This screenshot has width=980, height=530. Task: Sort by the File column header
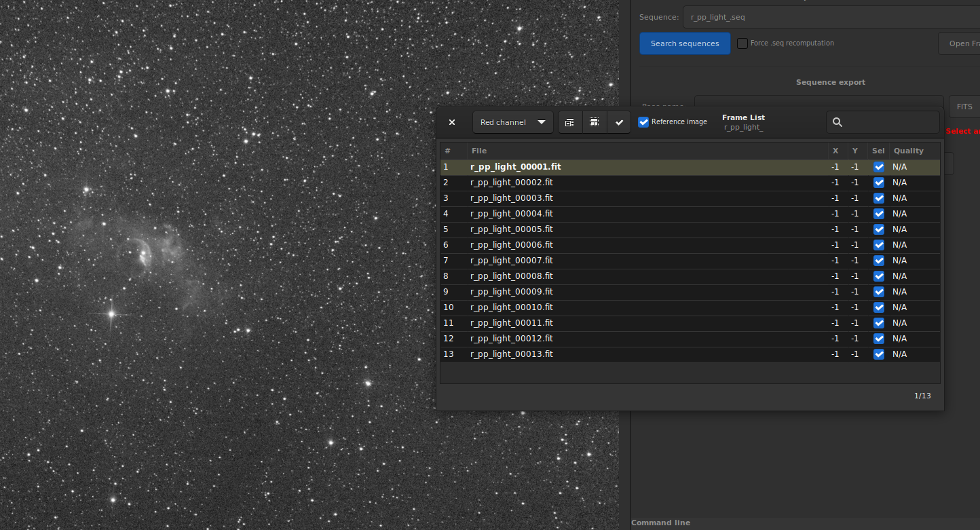647,151
